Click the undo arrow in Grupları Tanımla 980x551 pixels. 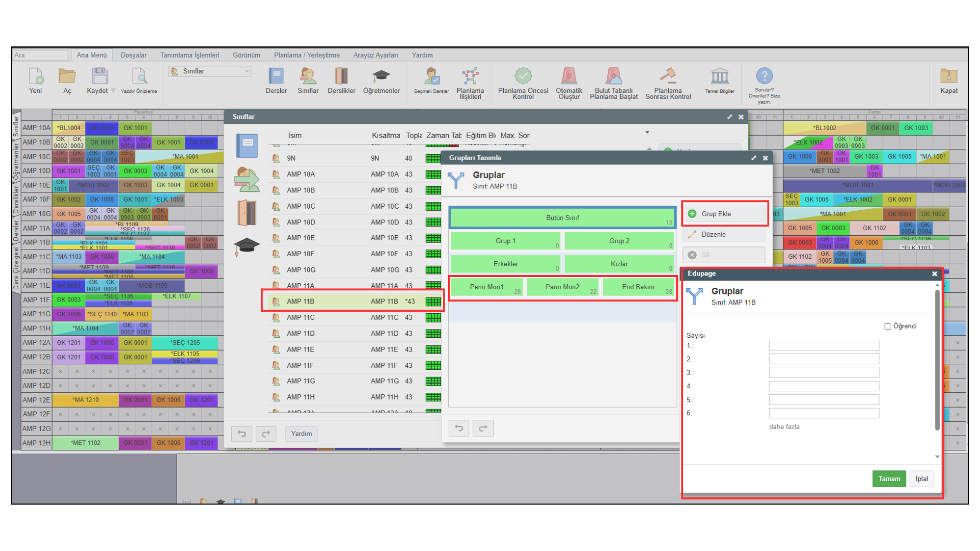tap(458, 428)
